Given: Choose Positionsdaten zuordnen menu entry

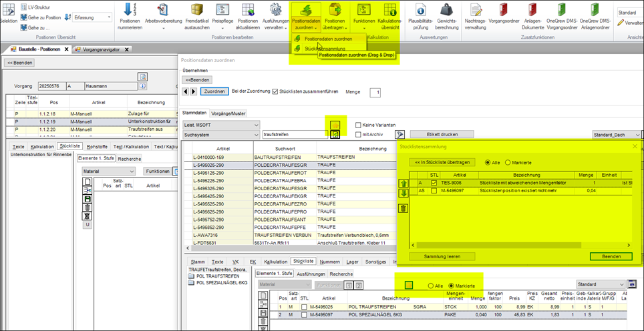Looking at the screenshot, I should [328, 39].
